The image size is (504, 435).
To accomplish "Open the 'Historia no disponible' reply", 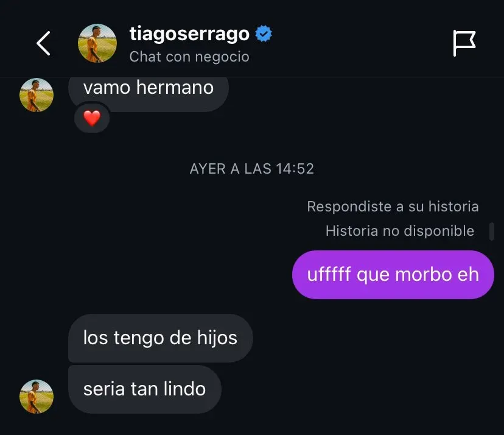I will [400, 231].
